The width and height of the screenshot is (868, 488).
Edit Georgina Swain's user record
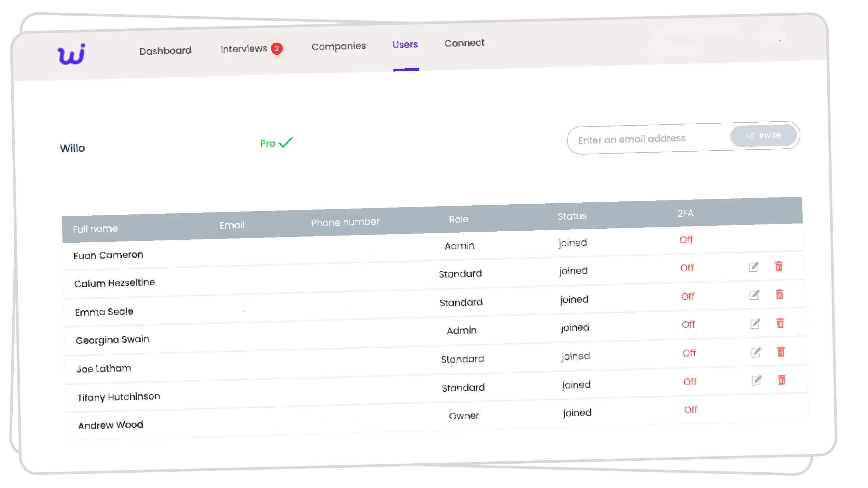point(755,324)
